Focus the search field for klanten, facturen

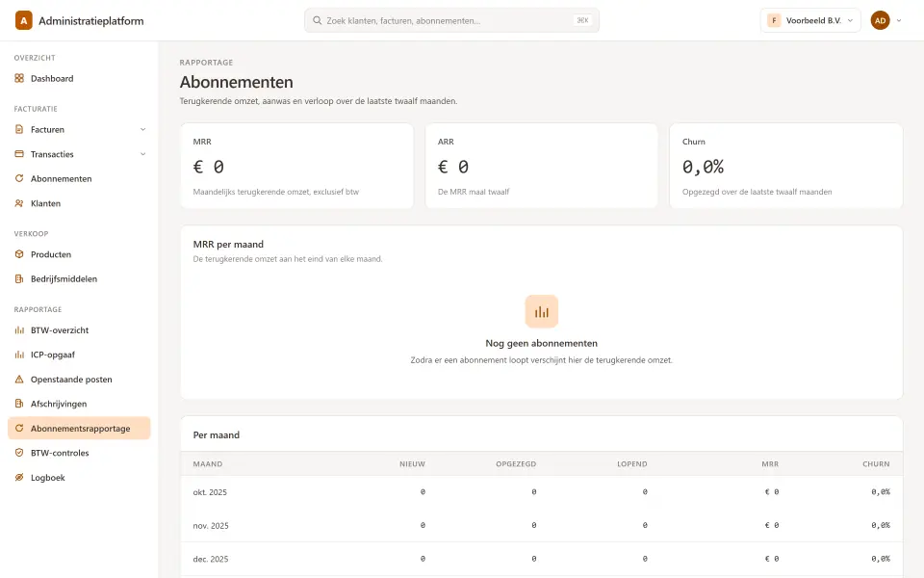(x=452, y=20)
